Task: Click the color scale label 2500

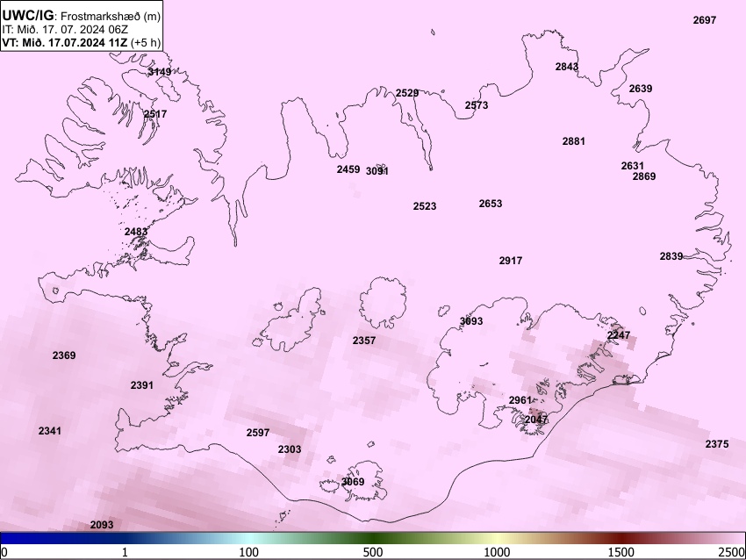Action: (x=732, y=552)
